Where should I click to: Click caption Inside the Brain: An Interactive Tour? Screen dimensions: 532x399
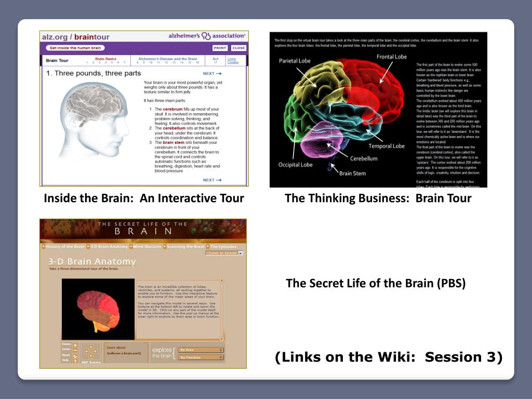[144, 198]
